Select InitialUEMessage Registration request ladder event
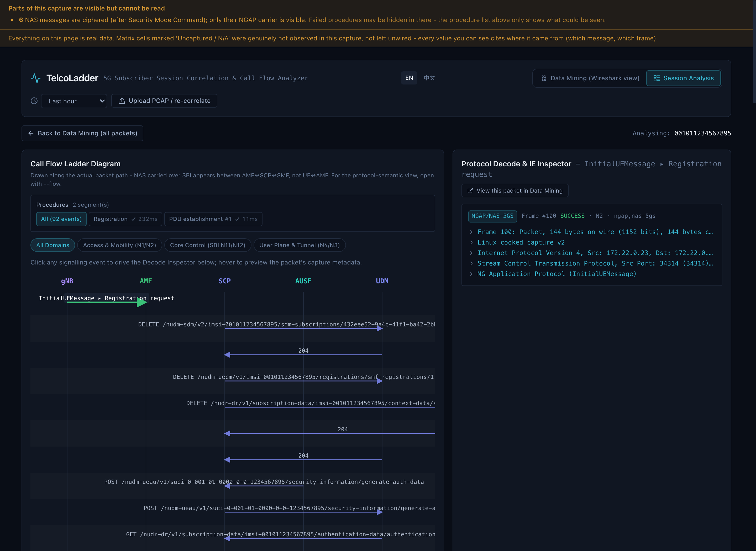This screenshot has width=756, height=551. click(106, 300)
